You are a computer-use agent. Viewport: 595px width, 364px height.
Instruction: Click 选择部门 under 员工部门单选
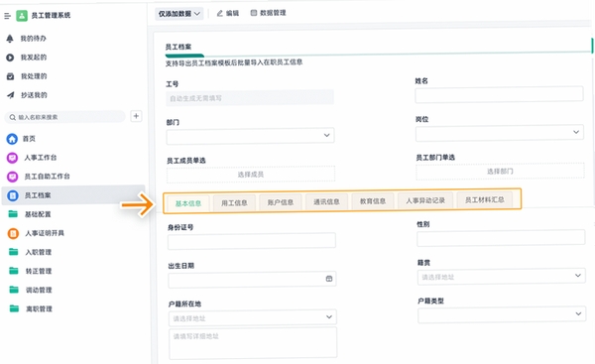point(500,172)
